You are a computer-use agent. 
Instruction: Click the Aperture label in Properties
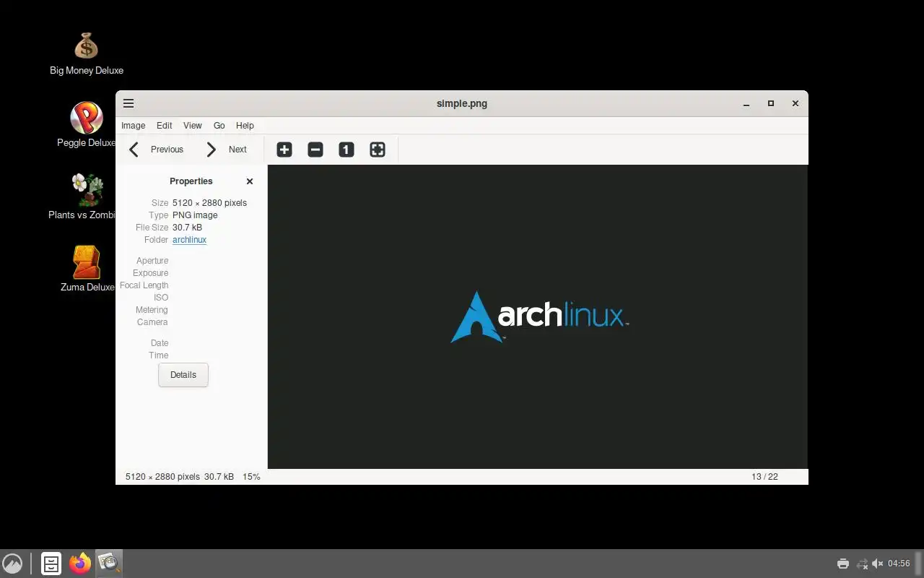point(152,261)
